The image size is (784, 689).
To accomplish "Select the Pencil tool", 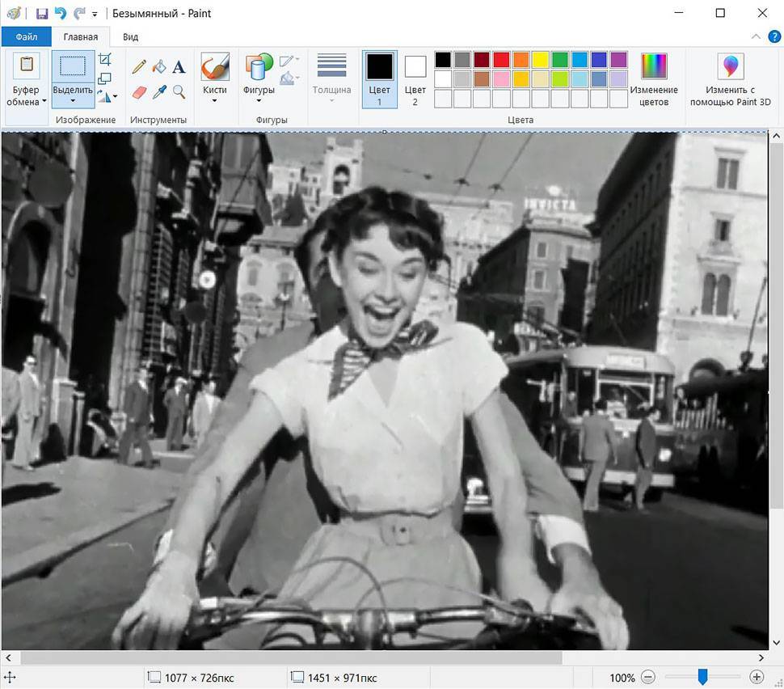I will click(x=139, y=67).
